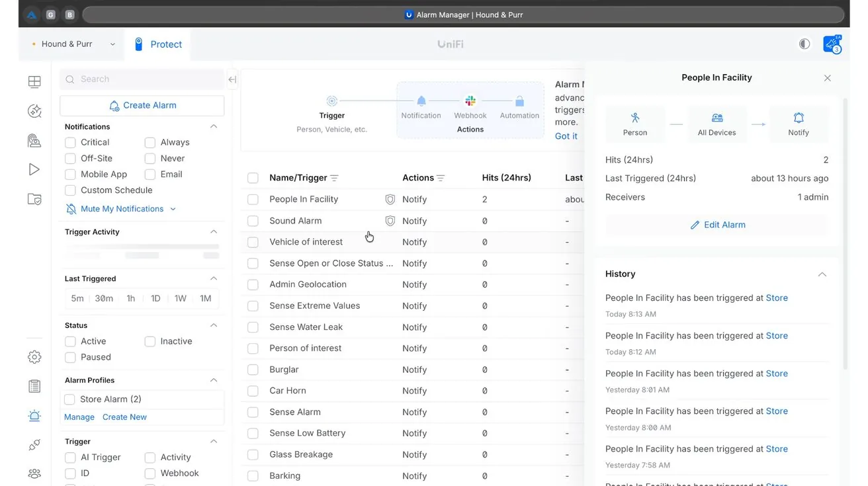
Task: Select the Sense Water Leak alarm row
Action: click(413, 327)
